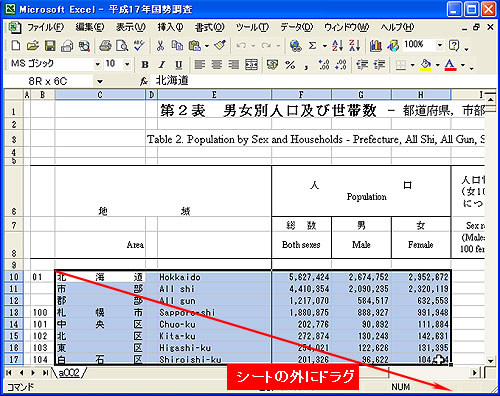Open the 挿入(I) menu

point(170,27)
